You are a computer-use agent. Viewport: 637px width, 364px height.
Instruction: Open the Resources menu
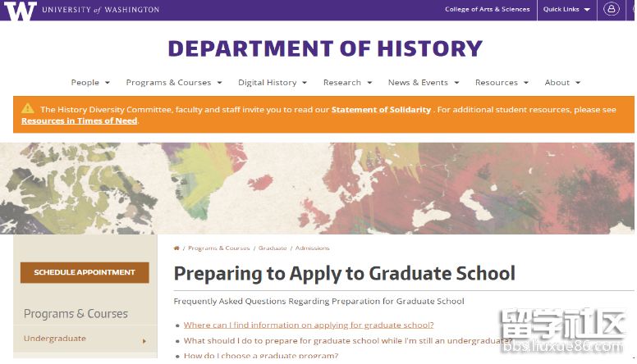click(x=497, y=82)
